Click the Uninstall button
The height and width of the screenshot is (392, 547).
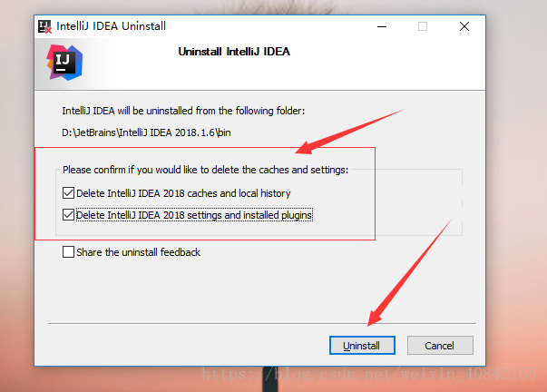coord(362,345)
